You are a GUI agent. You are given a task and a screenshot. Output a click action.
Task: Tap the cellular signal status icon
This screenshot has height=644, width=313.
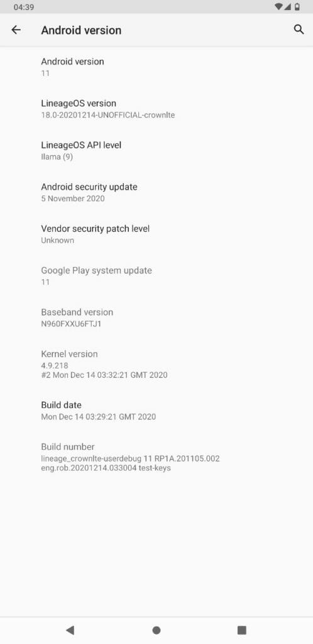pyautogui.click(x=288, y=6)
